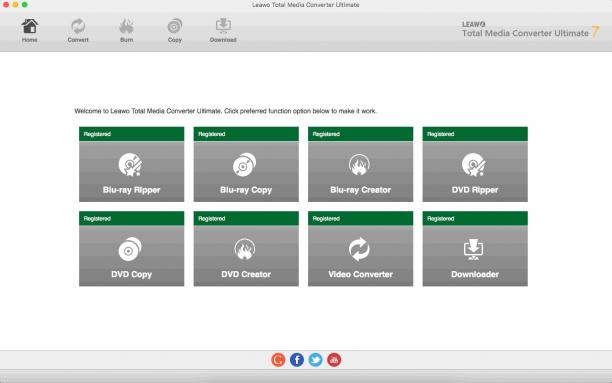Go to the Copy module
This screenshot has height=383, width=612.
pyautogui.click(x=174, y=30)
